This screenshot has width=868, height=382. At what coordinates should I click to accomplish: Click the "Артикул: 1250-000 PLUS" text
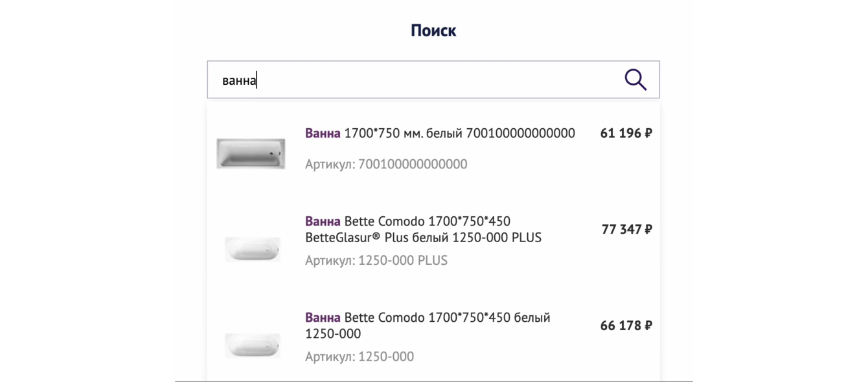[x=376, y=261]
